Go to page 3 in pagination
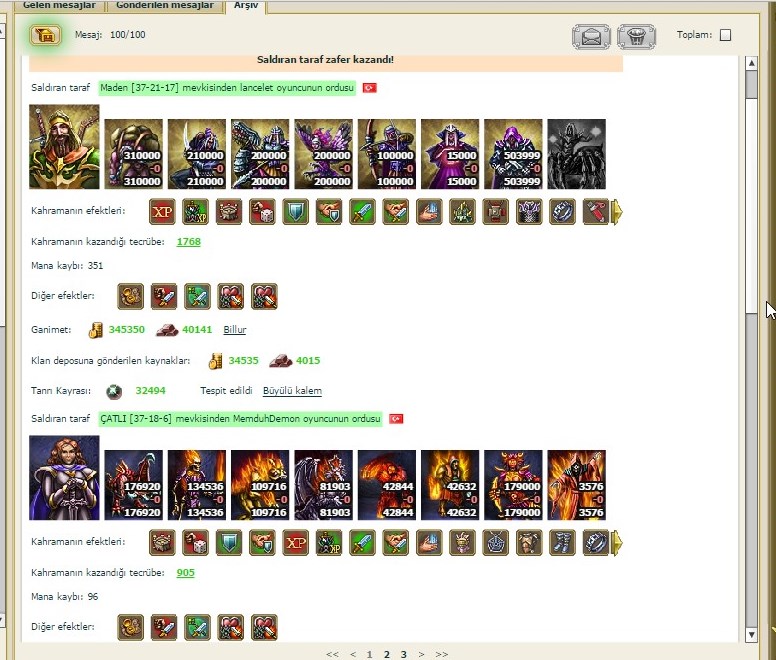 [403, 654]
